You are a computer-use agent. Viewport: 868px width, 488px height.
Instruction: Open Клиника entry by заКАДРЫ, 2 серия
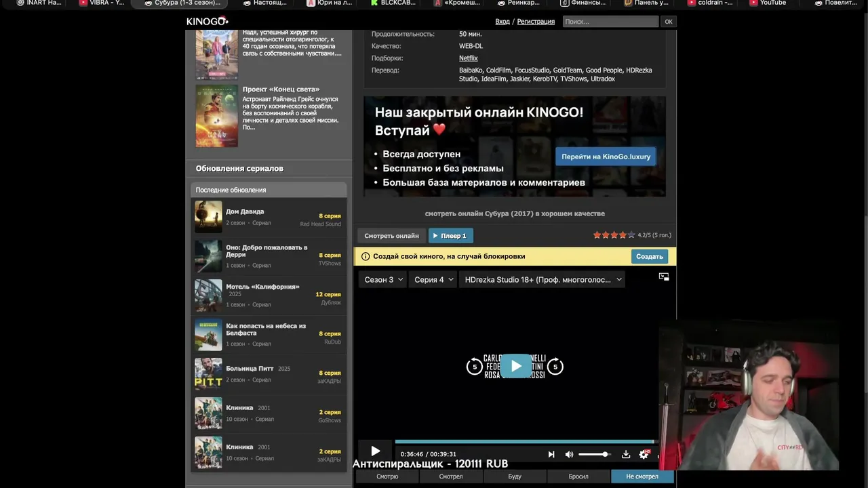click(269, 452)
